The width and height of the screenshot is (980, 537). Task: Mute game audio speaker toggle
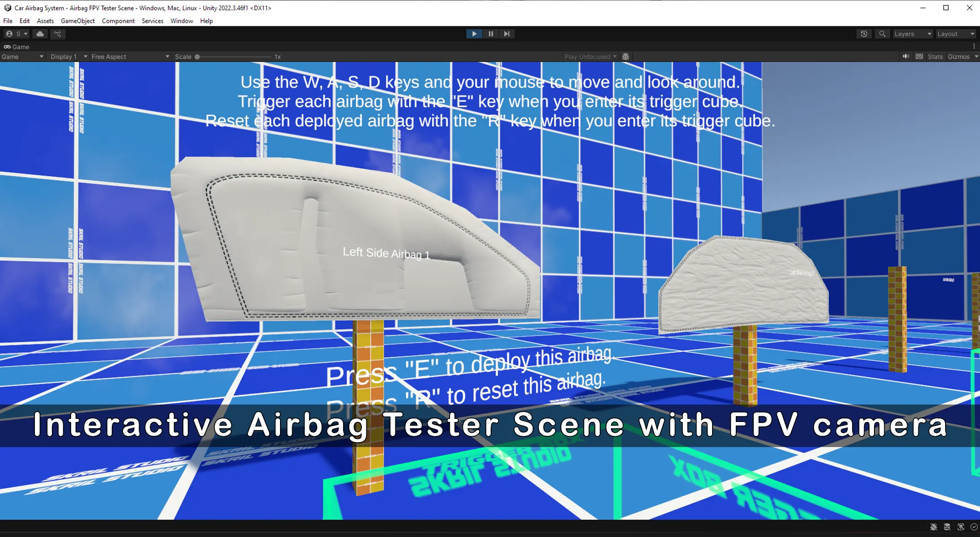[906, 57]
